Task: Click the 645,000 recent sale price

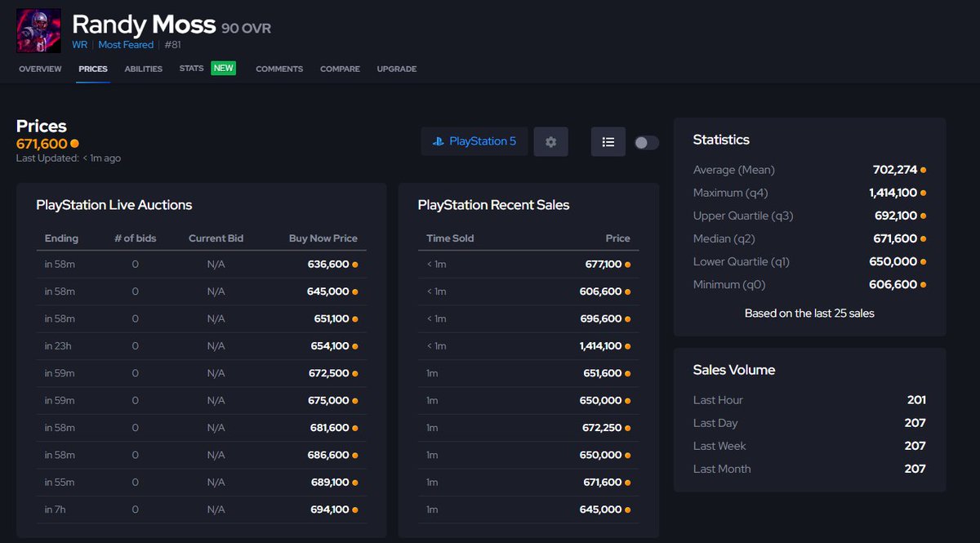Action: tap(600, 510)
